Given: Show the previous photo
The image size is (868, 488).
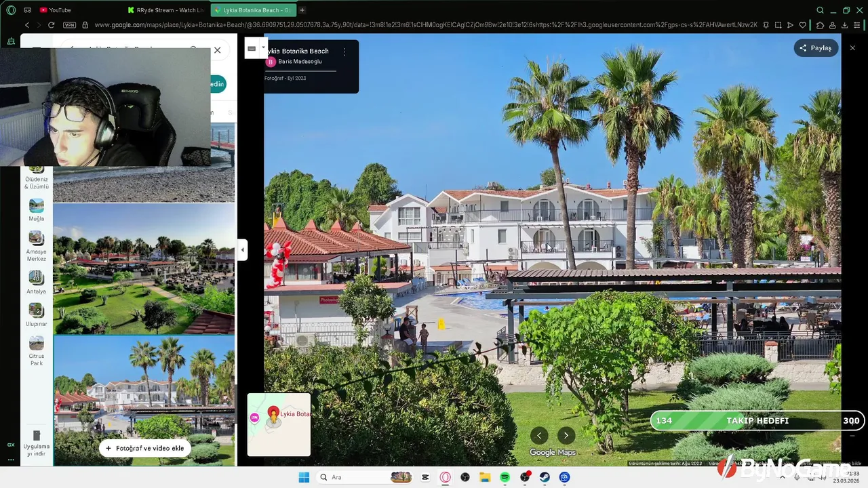Looking at the screenshot, I should (539, 436).
